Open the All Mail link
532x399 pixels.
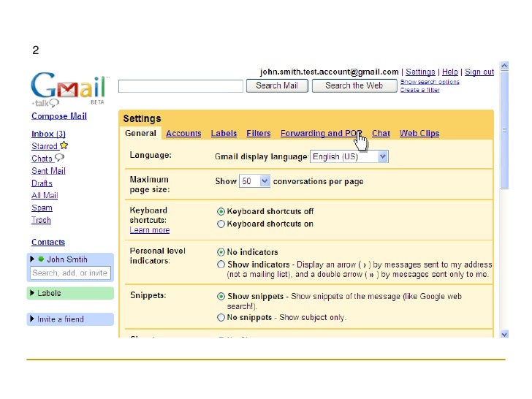[x=45, y=195]
